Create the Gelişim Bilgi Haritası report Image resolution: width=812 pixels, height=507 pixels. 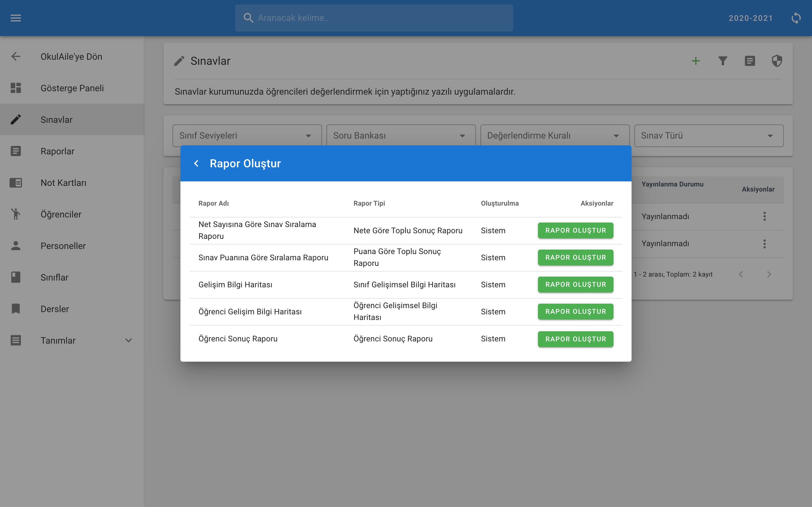(x=575, y=284)
